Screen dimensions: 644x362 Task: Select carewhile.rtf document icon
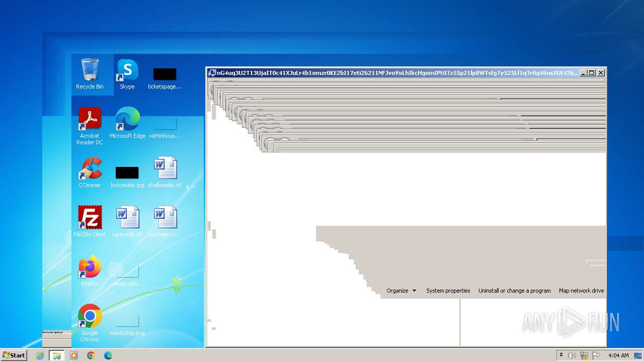[x=127, y=222]
